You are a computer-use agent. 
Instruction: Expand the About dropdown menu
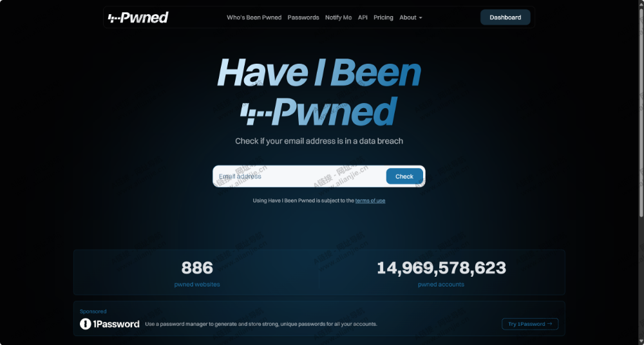pos(410,17)
